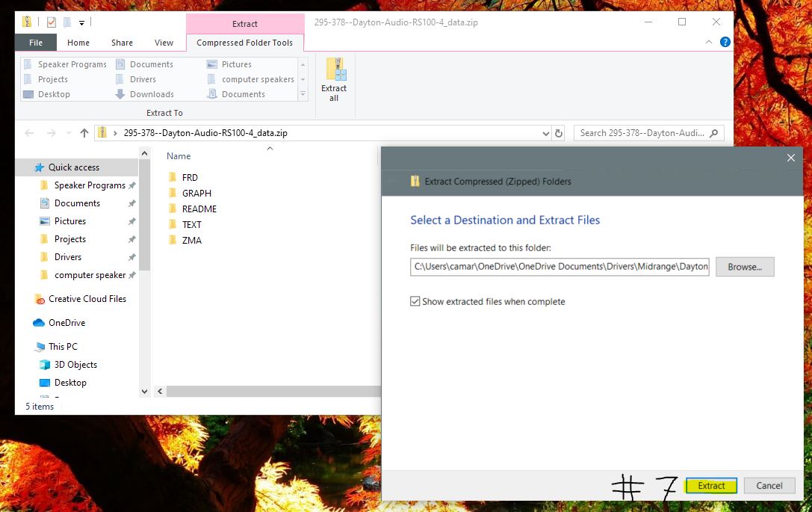
Task: Click Cancel in the extract dialog
Action: [769, 486]
